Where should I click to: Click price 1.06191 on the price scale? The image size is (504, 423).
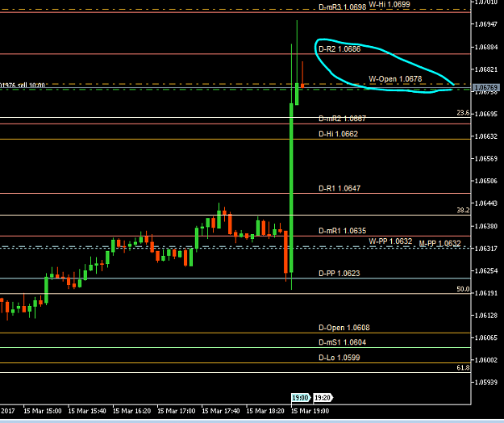pos(486,293)
